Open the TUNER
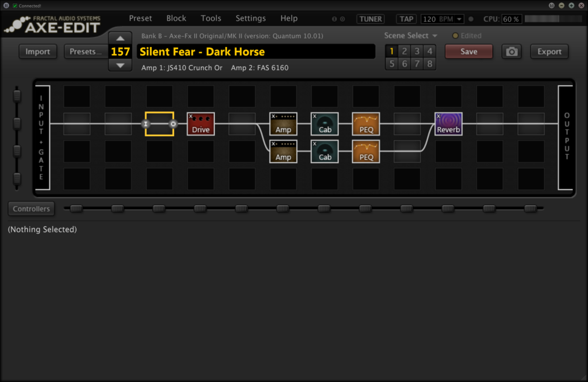 [x=370, y=19]
